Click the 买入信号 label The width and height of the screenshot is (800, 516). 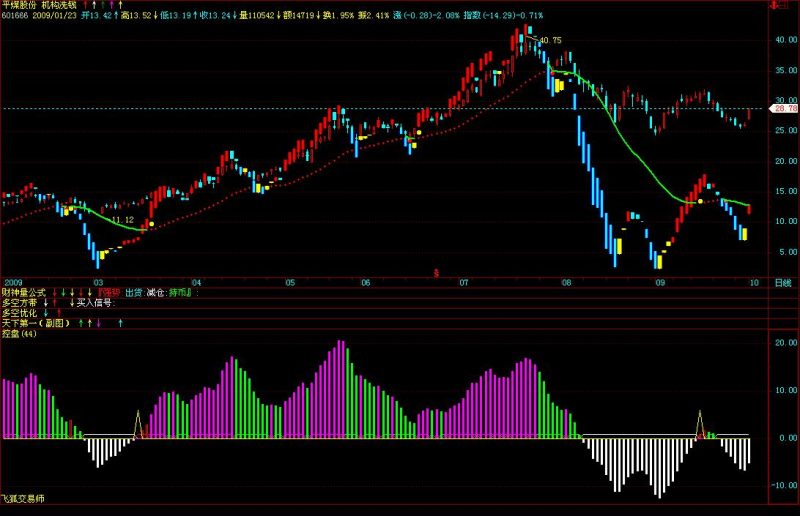point(95,303)
